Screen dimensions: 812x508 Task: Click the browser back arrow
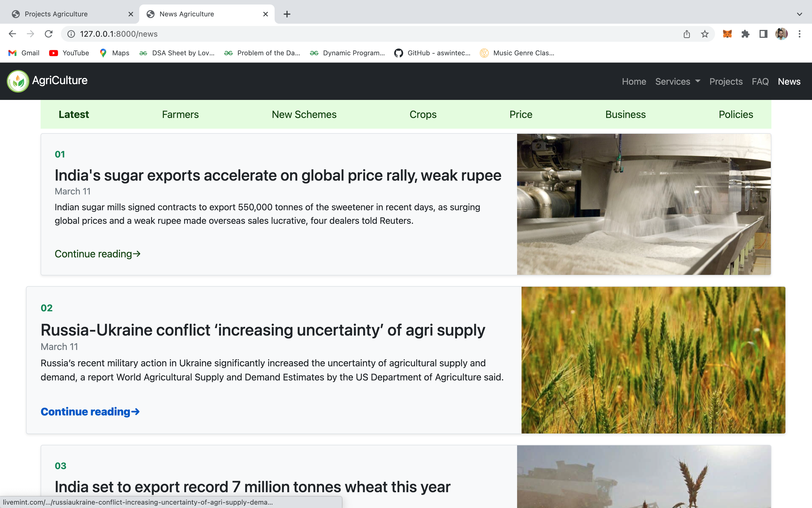pyautogui.click(x=12, y=34)
